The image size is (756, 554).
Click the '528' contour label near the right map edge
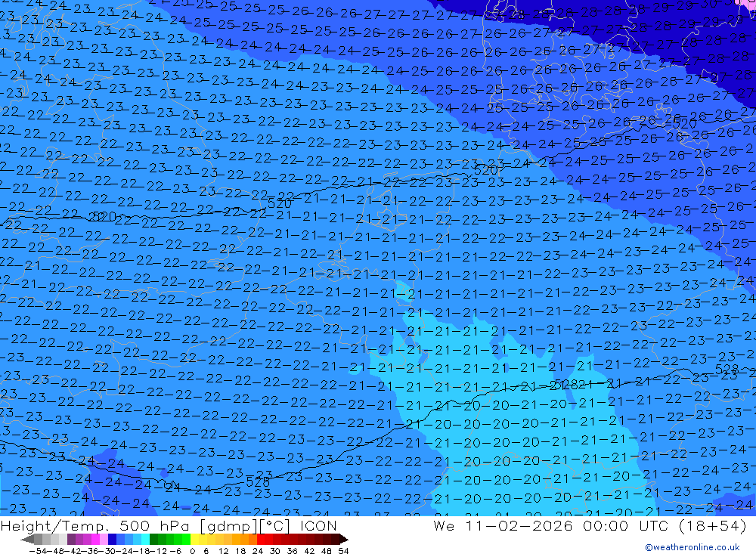click(727, 369)
